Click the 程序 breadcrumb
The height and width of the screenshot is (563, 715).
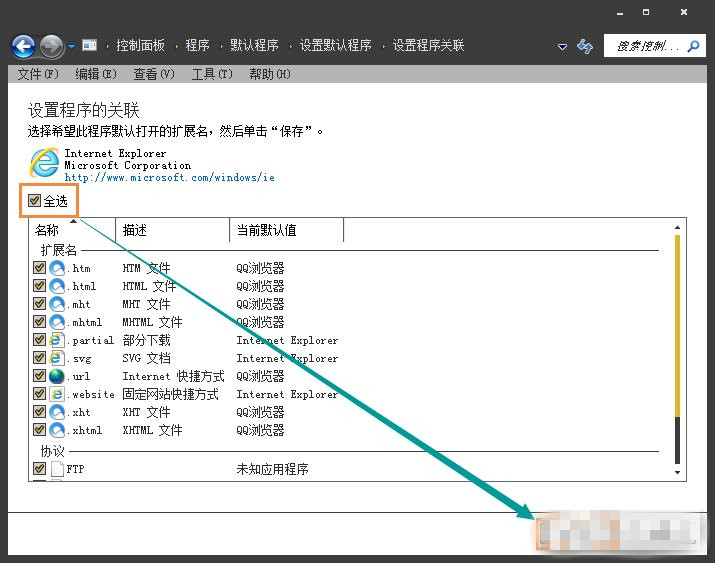(197, 45)
